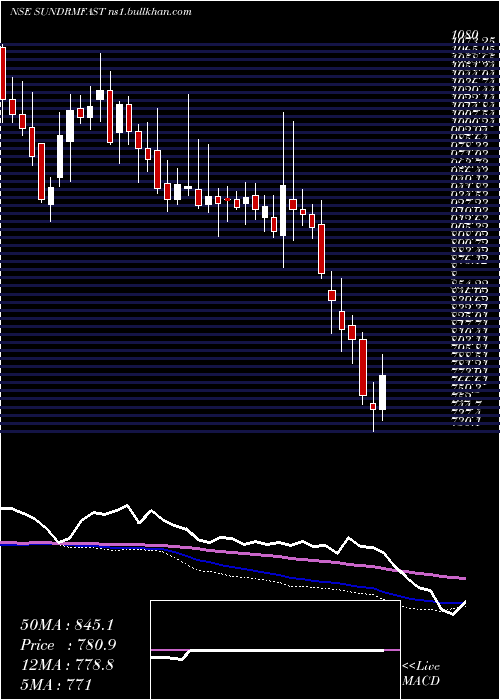This screenshot has height=700, width=500.
Task: Click the first tall red candlestick at chart start
Action: (x=3, y=74)
